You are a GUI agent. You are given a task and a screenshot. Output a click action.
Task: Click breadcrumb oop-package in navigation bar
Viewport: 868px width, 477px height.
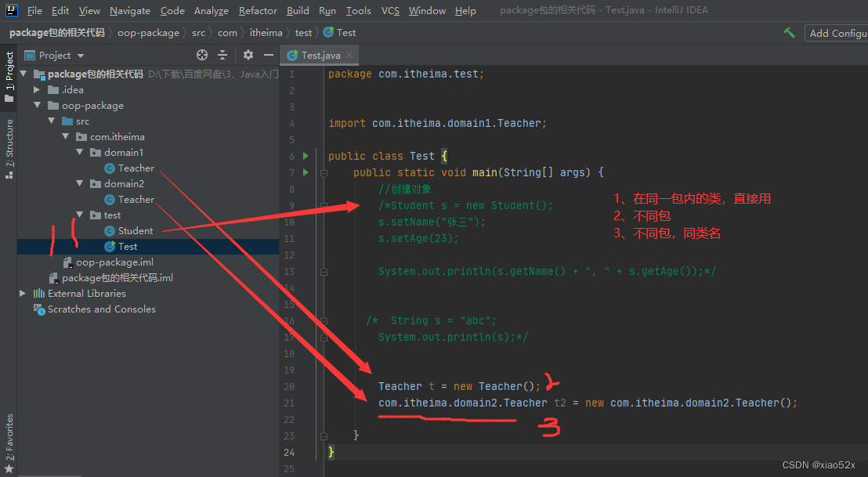pyautogui.click(x=148, y=33)
